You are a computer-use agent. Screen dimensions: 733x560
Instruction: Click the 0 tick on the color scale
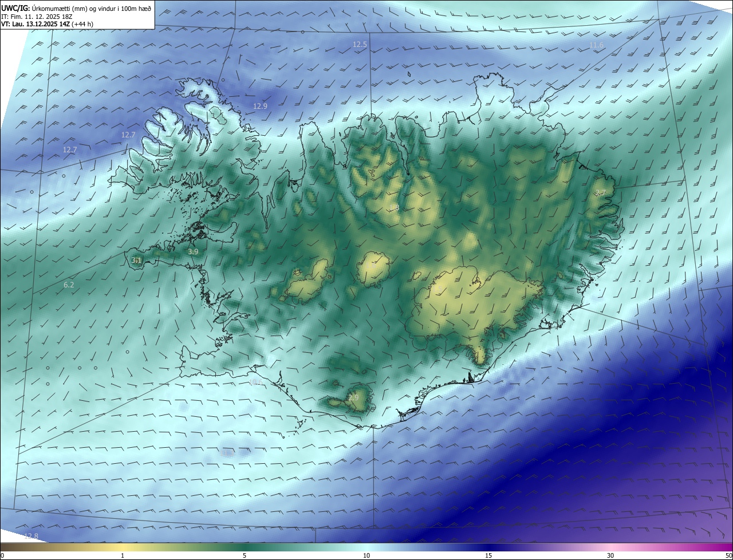click(2, 556)
